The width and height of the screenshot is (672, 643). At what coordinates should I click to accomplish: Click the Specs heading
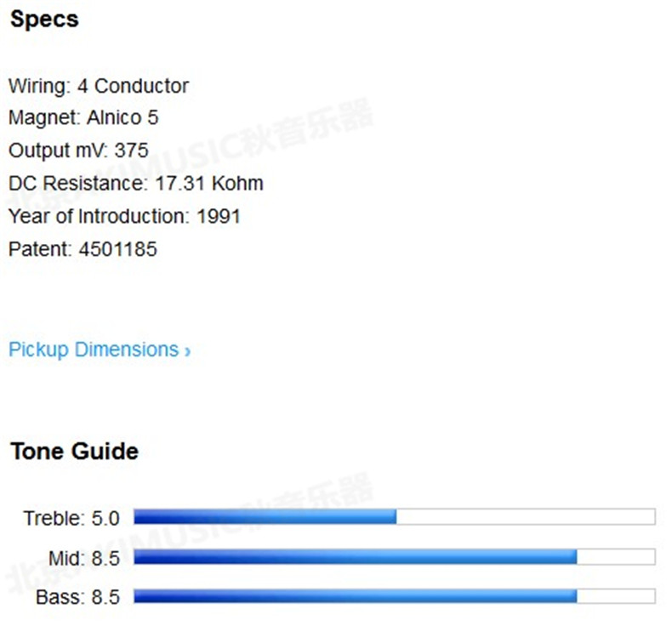pos(44,20)
